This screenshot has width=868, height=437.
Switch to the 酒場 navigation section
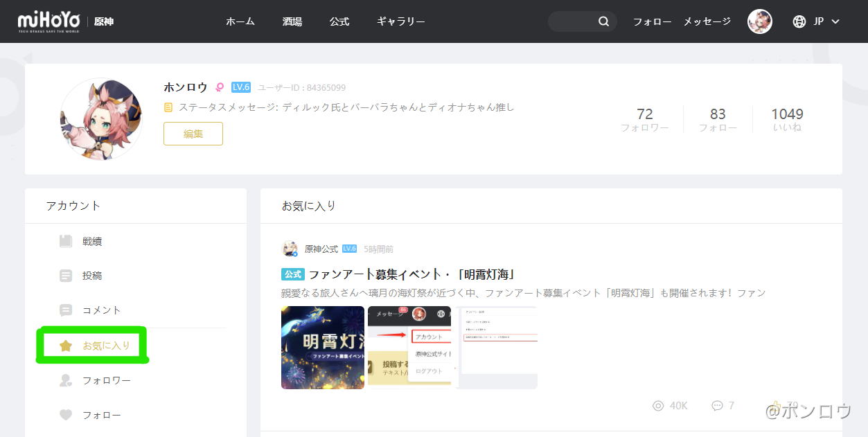pos(292,21)
